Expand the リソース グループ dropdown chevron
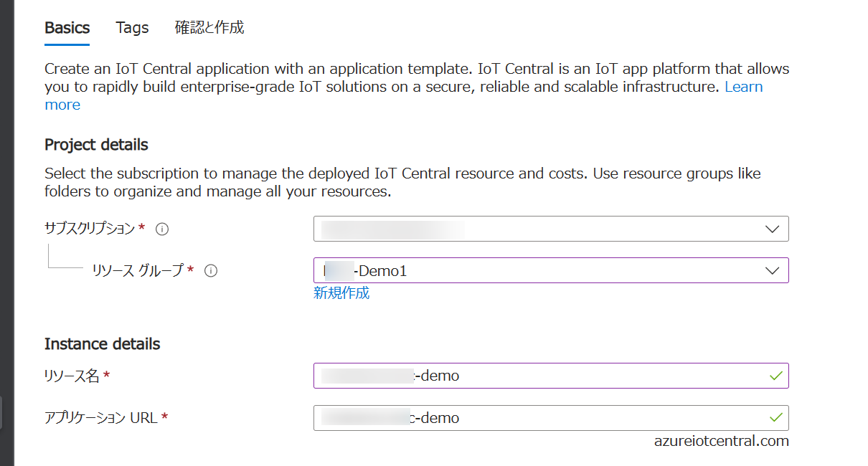This screenshot has height=466, width=868. click(772, 271)
